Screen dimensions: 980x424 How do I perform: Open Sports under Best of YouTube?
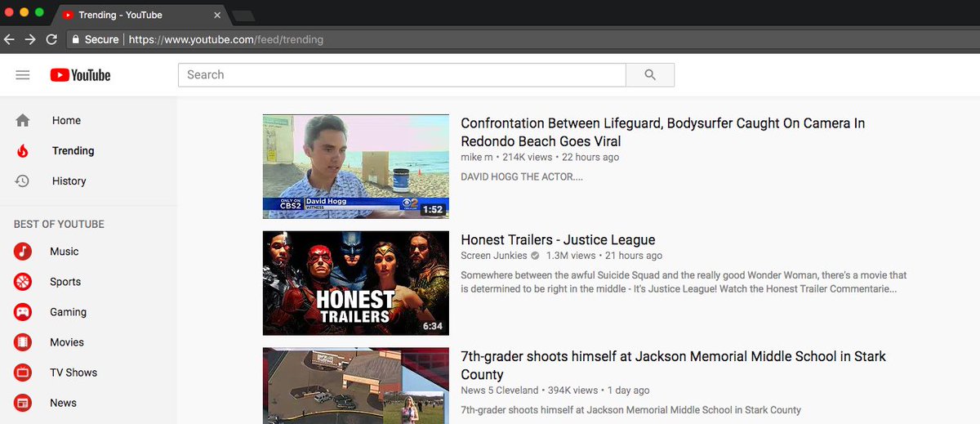pos(88,282)
